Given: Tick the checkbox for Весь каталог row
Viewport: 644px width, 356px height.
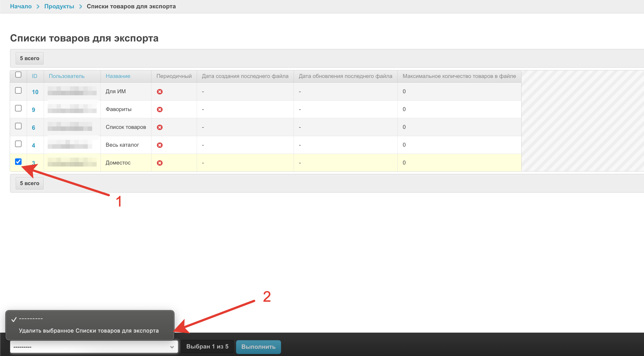Looking at the screenshot, I should [x=18, y=144].
